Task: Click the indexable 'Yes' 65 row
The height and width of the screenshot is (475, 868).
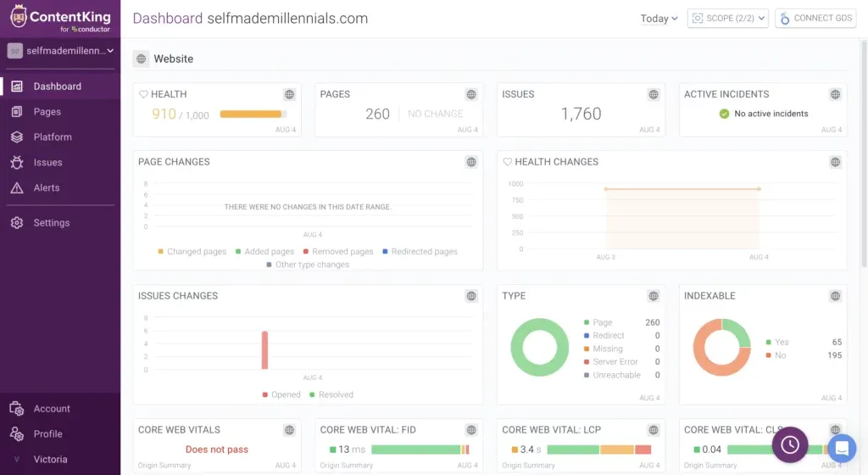Action: coord(804,343)
